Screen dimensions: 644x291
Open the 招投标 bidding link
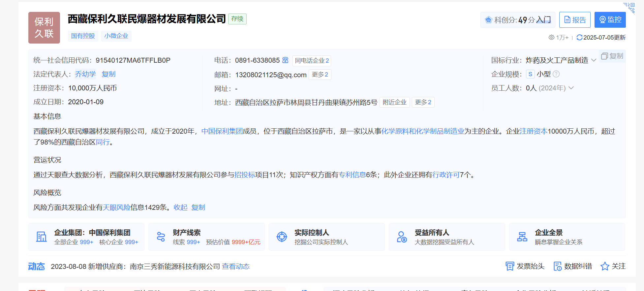245,175
